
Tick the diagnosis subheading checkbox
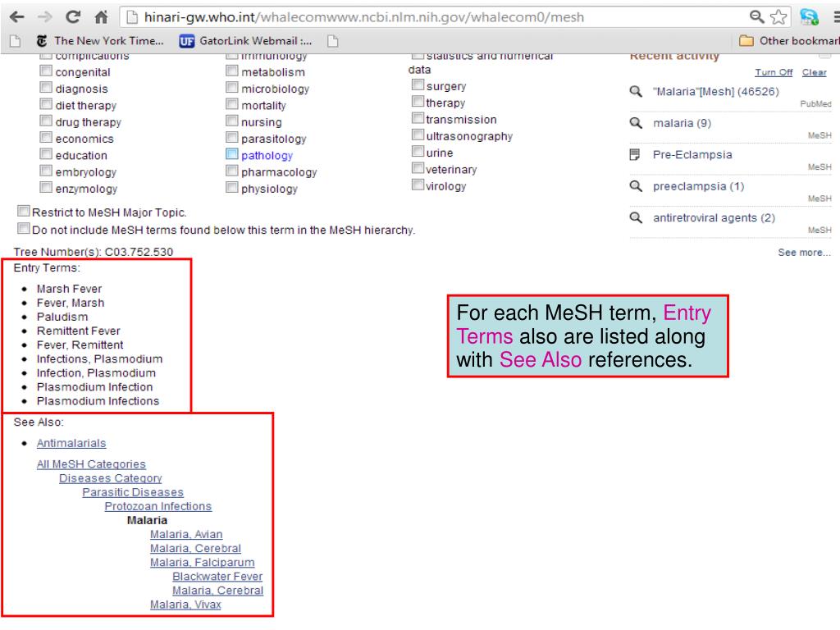point(46,88)
